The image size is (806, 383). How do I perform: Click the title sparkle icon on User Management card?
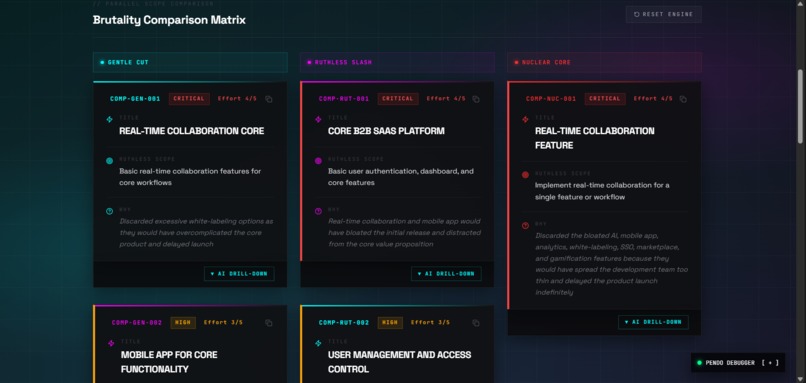(318, 343)
